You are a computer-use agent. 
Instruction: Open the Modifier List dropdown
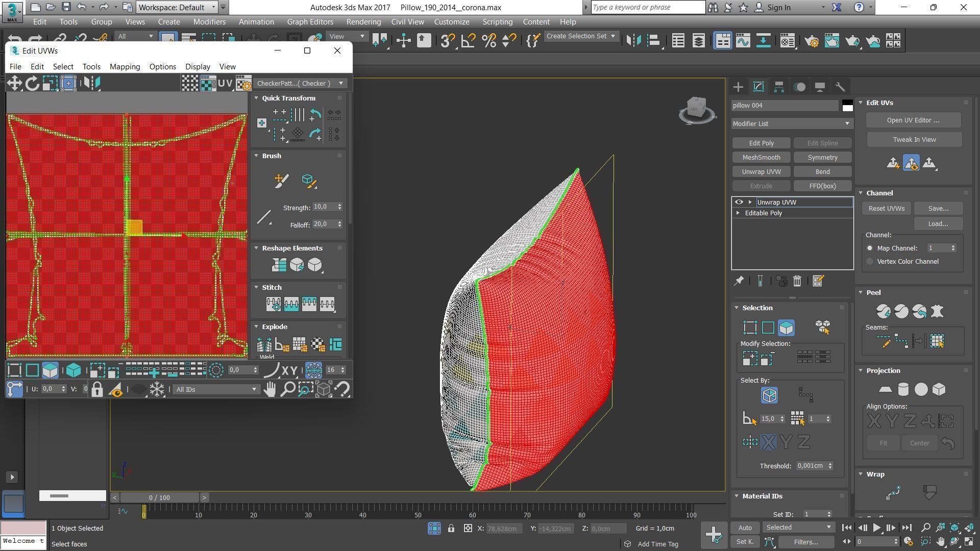792,124
